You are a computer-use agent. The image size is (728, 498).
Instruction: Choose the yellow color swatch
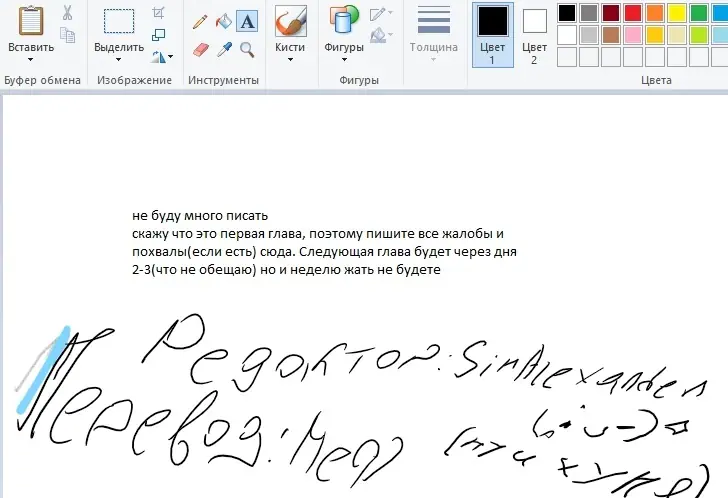[x=677, y=13]
